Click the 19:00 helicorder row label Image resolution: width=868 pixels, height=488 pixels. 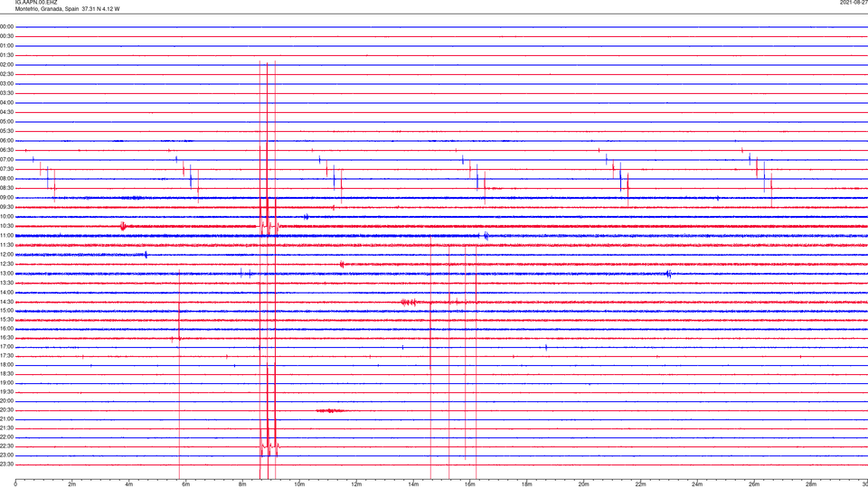pos(7,383)
